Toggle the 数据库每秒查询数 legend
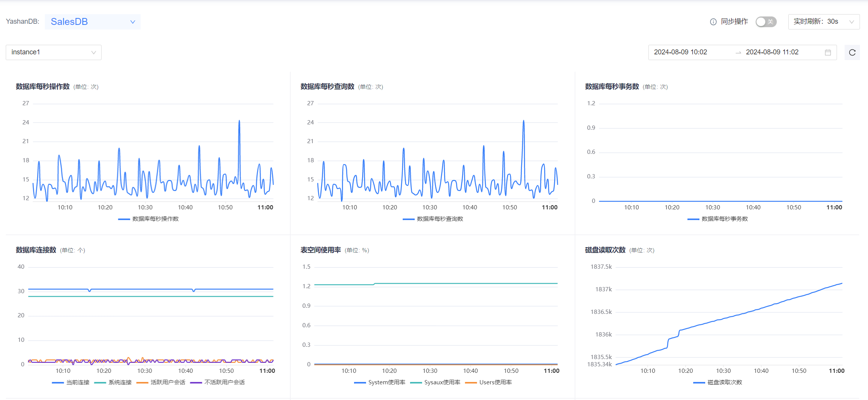The image size is (868, 400). point(432,219)
